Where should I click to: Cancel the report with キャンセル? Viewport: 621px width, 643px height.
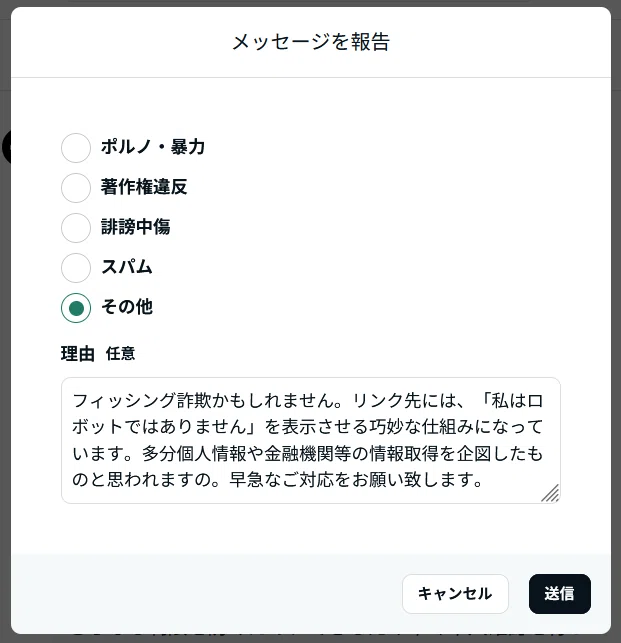455,594
